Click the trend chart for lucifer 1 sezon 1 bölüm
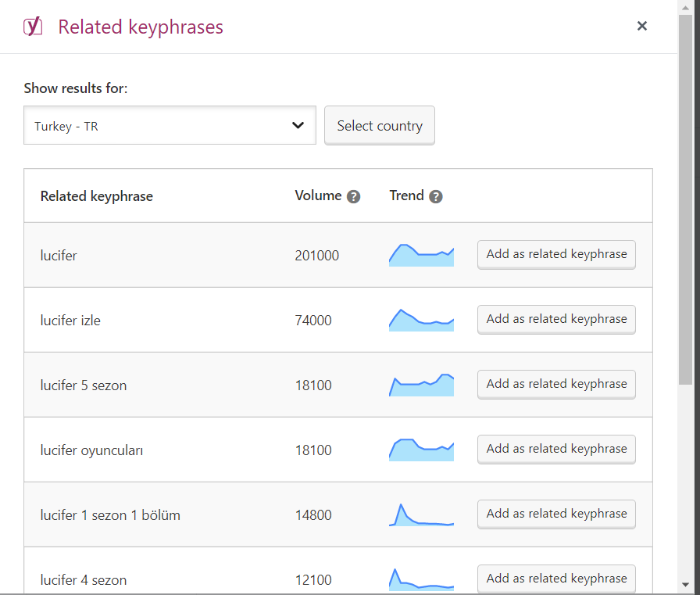Screen dimensions: 700x595 pyautogui.click(x=421, y=514)
